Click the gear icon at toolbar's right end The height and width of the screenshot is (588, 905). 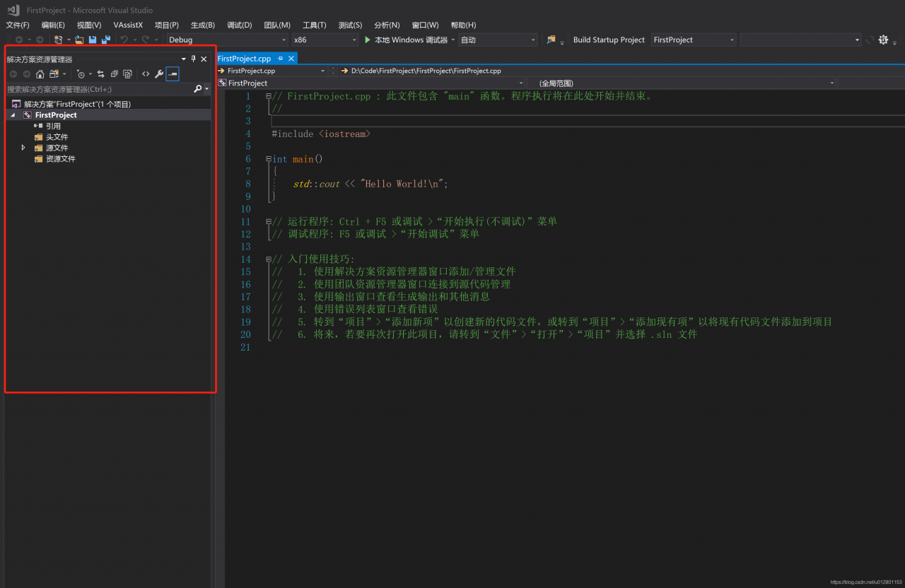click(883, 40)
